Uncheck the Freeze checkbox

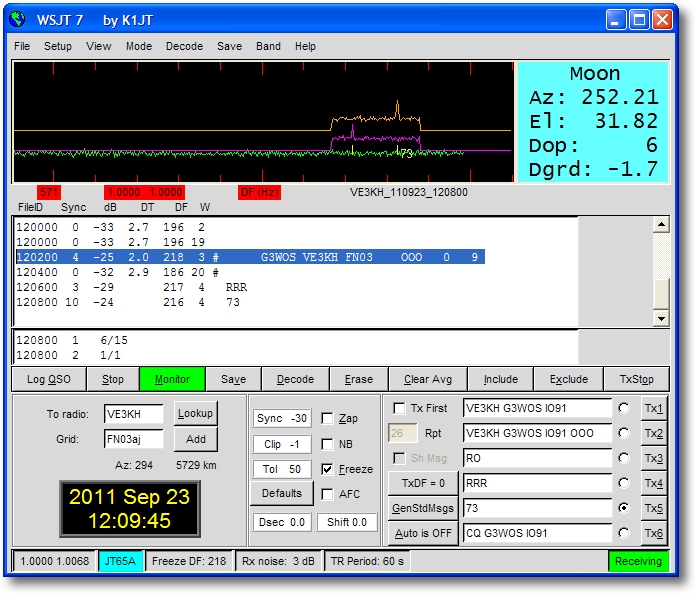coord(328,469)
